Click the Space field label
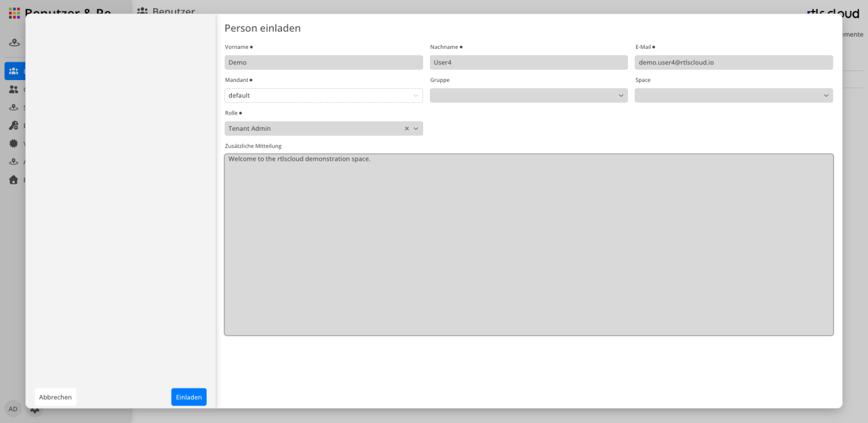Screen dimensions: 868x423 (x=643, y=80)
